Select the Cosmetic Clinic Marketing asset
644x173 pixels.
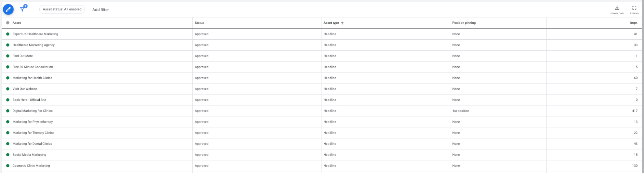point(31,165)
